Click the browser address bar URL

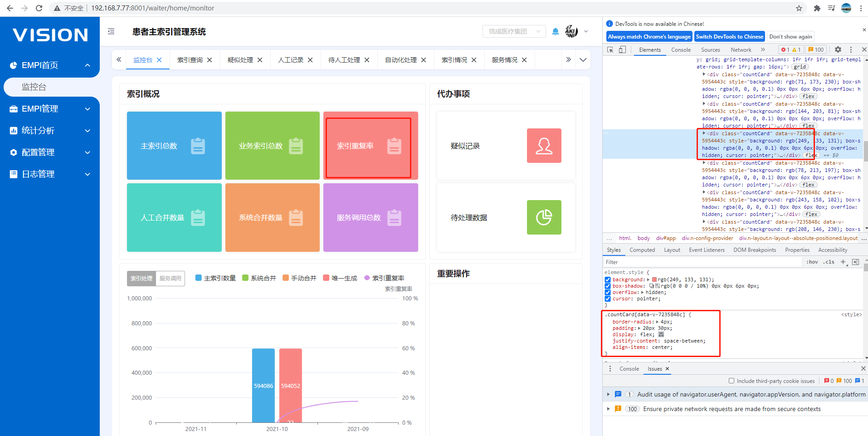click(x=153, y=8)
